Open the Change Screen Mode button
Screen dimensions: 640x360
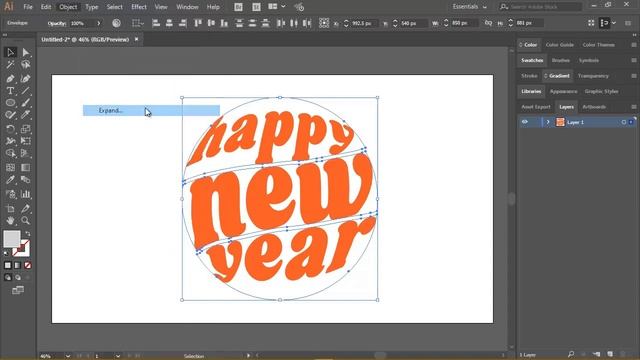tap(18, 290)
